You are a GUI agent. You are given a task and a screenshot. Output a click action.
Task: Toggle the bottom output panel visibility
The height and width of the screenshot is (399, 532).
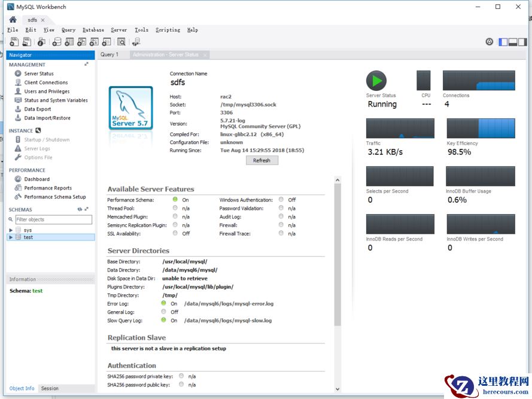click(x=512, y=42)
